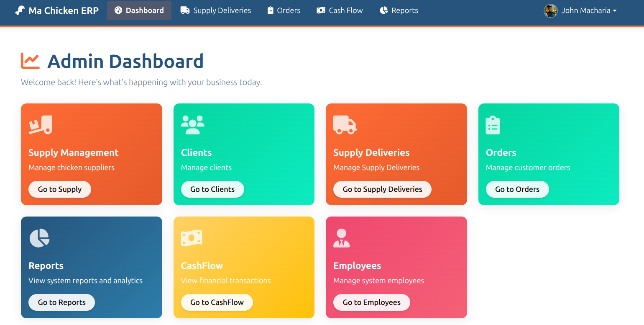Select the banknote icon on the CashFlow card
644x325 pixels.
coord(192,237)
